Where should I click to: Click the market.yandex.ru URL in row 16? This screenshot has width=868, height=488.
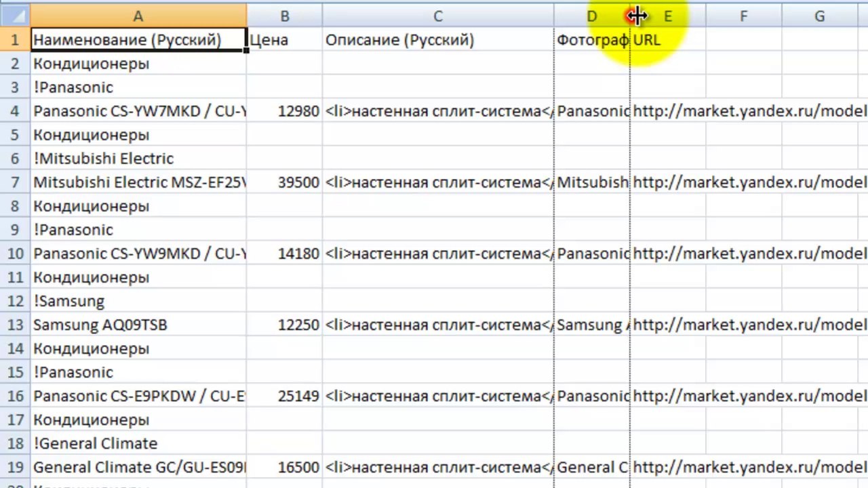[749, 396]
